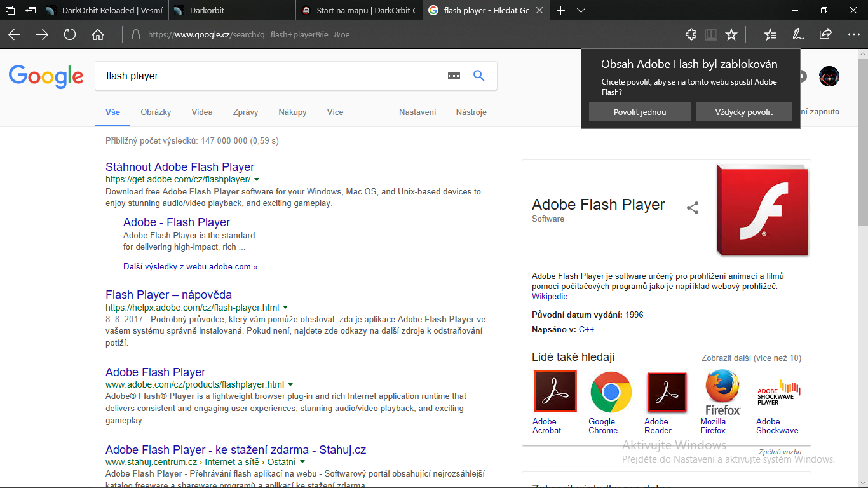Click the Vždycky povolit button
This screenshot has height=488, width=868.
click(x=744, y=112)
